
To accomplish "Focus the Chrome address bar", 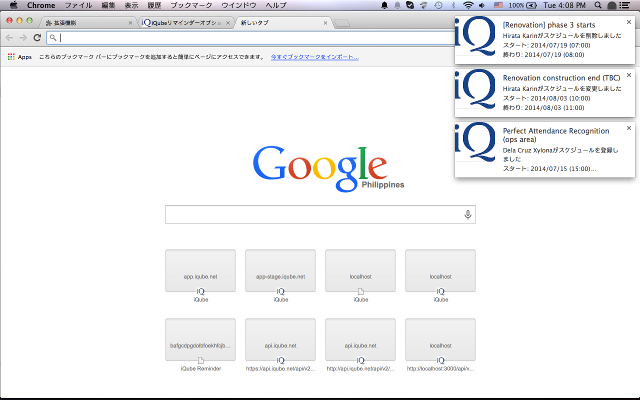I will click(251, 38).
